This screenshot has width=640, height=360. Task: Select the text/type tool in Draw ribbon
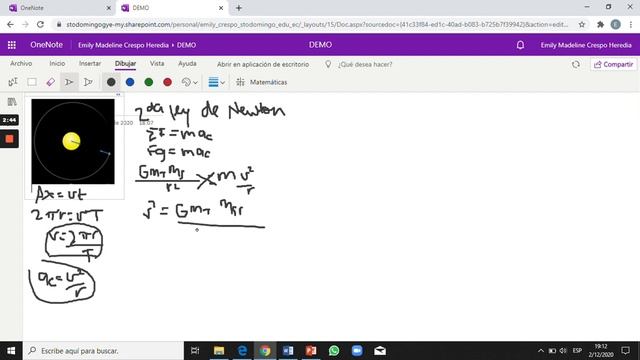point(13,82)
